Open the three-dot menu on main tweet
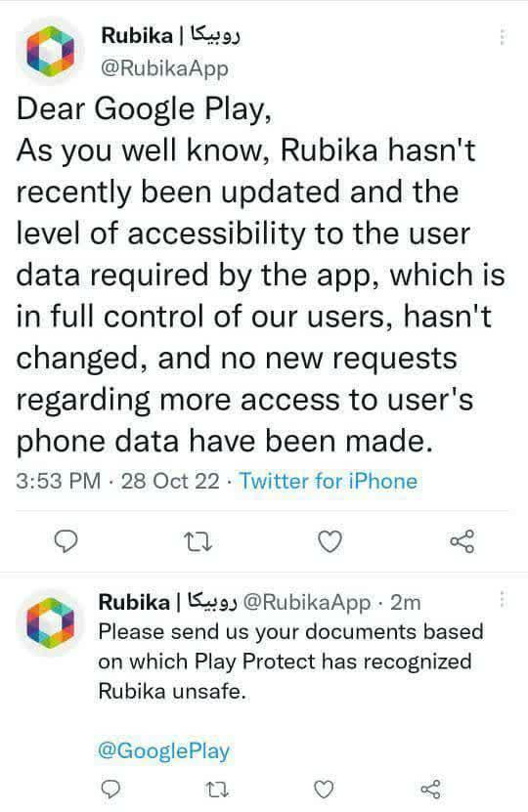The width and height of the screenshot is (528, 812). point(502,37)
